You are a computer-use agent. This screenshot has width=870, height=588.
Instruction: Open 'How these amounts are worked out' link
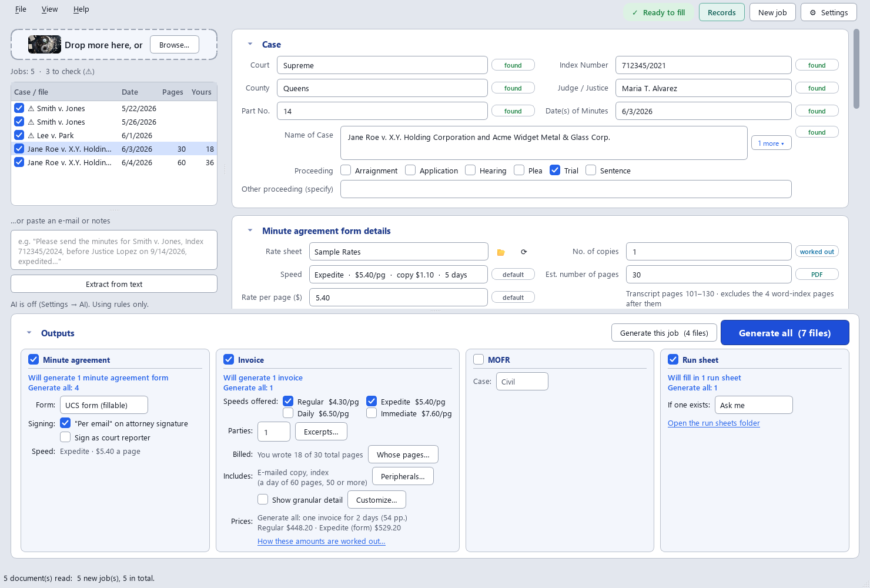(322, 542)
